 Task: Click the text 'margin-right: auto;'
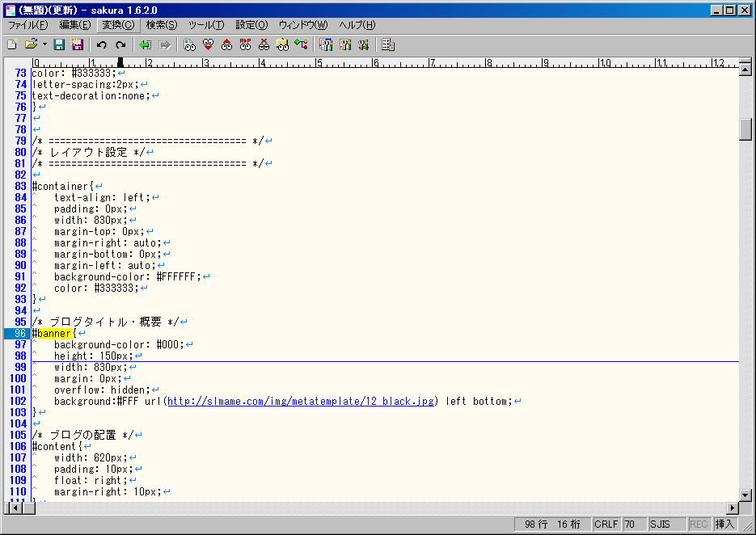coord(108,242)
